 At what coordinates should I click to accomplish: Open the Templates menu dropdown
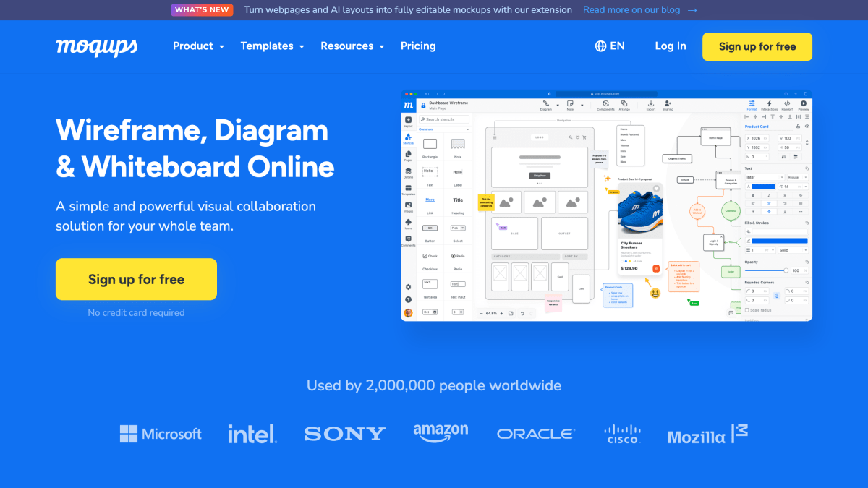click(272, 46)
